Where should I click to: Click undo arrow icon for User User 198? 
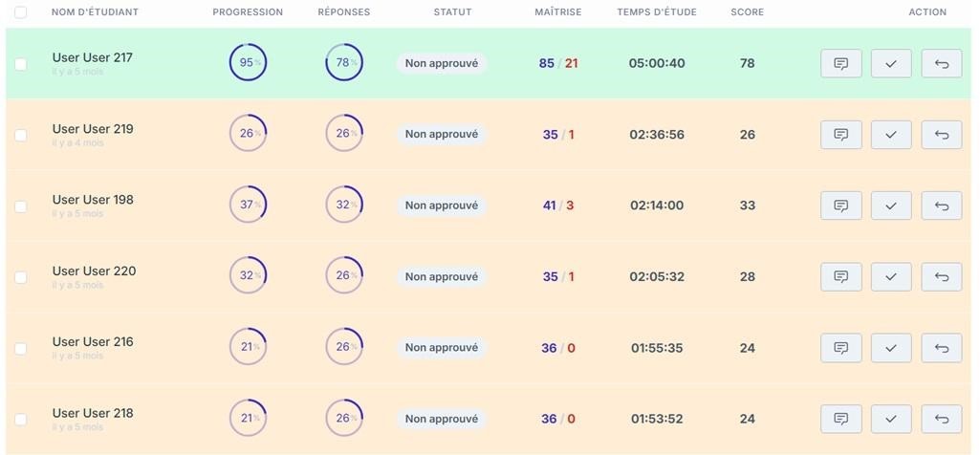(941, 206)
